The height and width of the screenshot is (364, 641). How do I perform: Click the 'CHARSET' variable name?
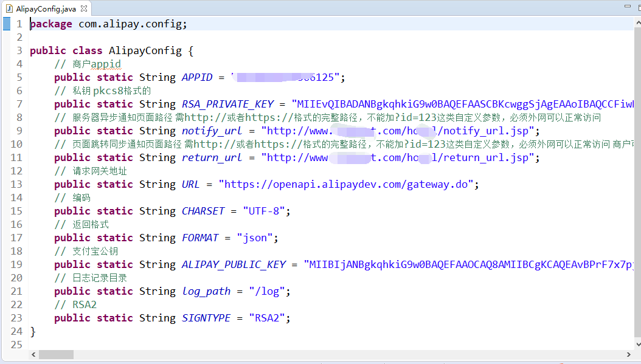pos(203,211)
